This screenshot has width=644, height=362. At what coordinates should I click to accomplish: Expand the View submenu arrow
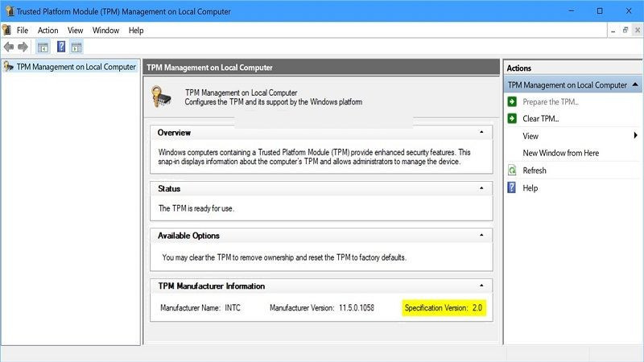coord(635,135)
